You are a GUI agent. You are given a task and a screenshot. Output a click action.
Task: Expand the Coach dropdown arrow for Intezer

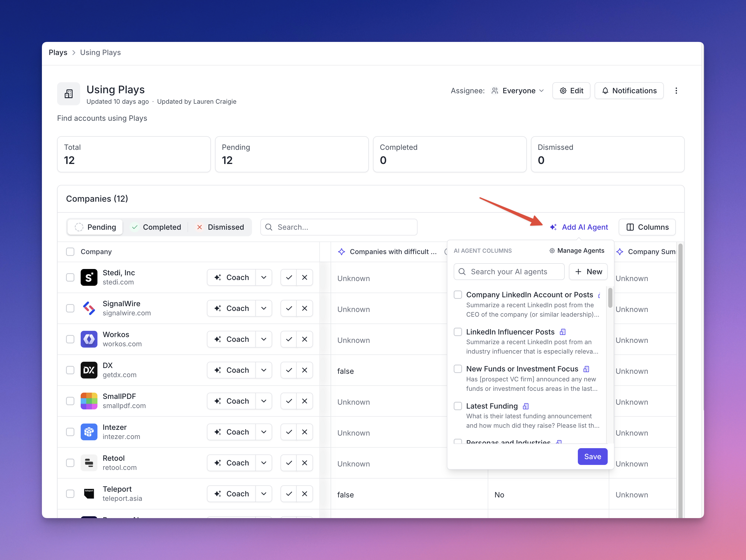(264, 432)
